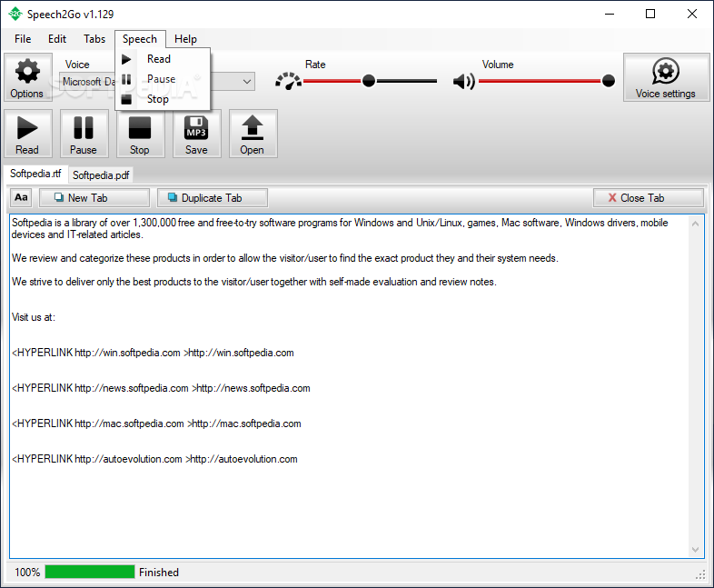Screen dimensions: 714x588
Task: Maximize the Speech2Go window
Action: [x=650, y=15]
